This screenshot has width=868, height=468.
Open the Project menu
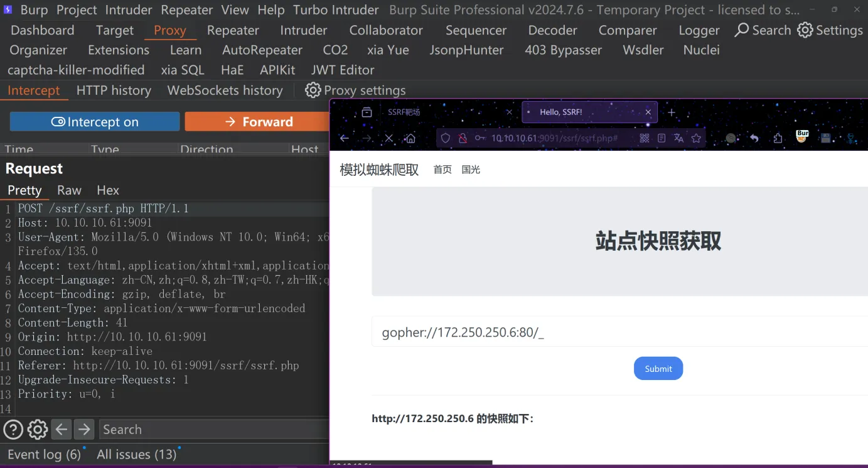77,10
